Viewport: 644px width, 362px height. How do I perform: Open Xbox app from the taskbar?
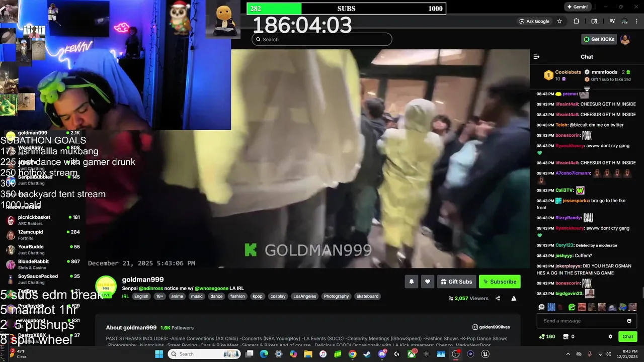[412, 354]
